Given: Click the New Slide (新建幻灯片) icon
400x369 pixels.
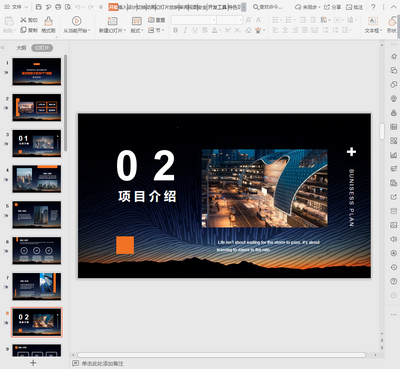Looking at the screenshot, I should (112, 21).
